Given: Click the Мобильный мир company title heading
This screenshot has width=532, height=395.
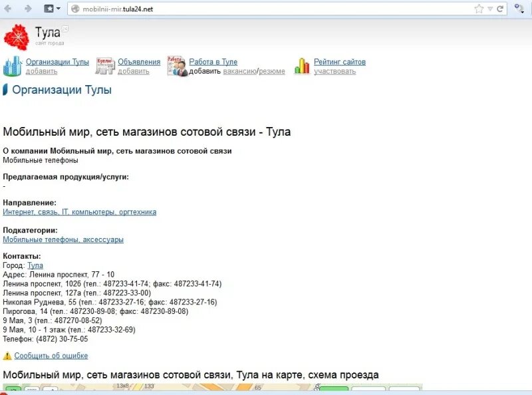Looking at the screenshot, I should [146, 132].
